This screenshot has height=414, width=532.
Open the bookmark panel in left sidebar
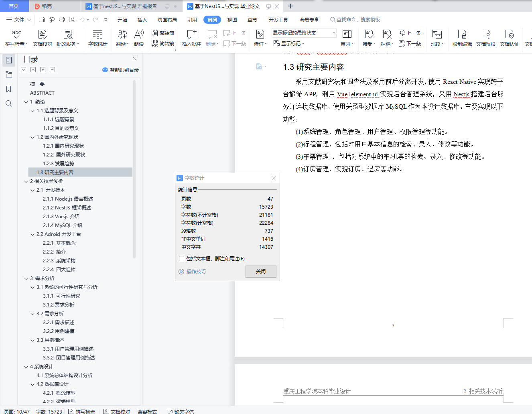8,89
